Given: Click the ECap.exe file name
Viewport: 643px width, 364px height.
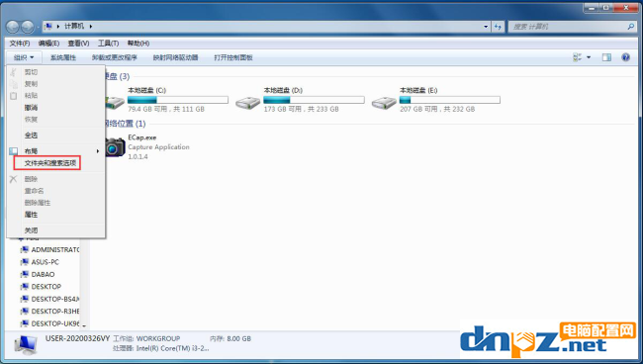Looking at the screenshot, I should click(141, 137).
